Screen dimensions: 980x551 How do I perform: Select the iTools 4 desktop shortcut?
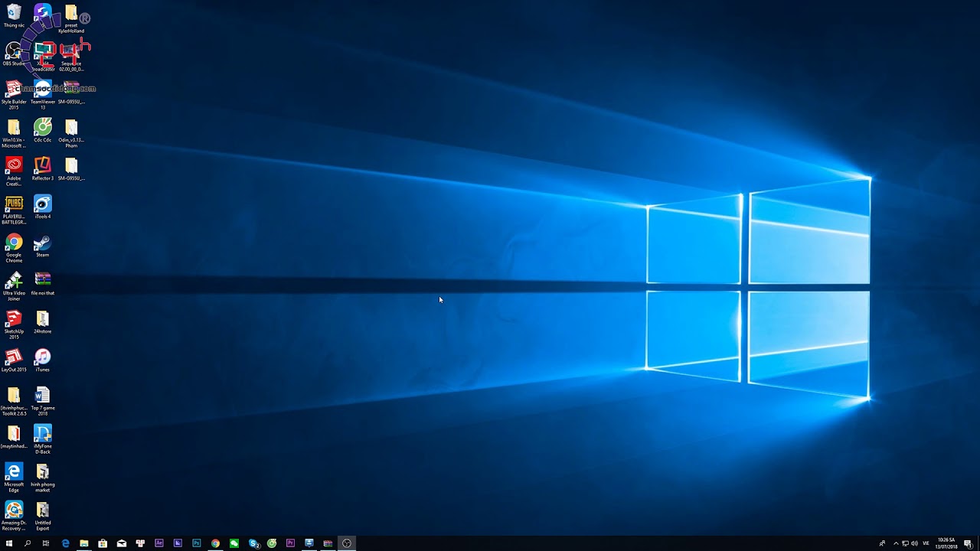(43, 207)
